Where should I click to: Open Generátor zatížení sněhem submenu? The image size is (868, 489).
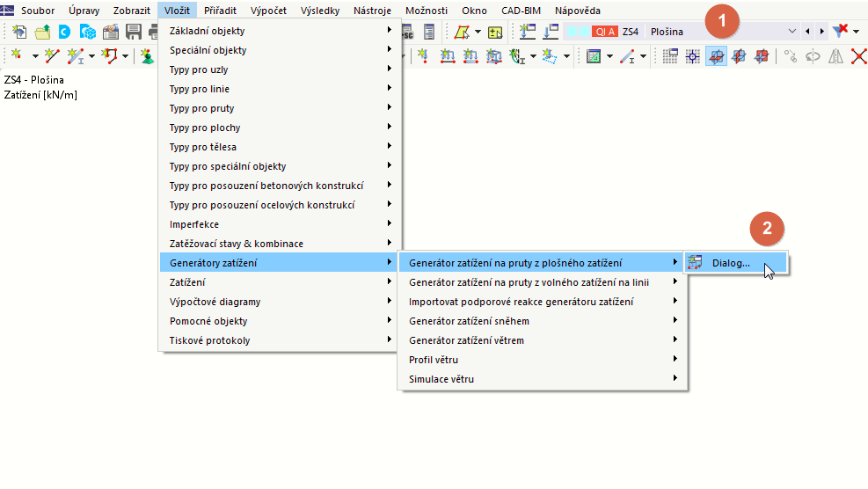(x=543, y=321)
